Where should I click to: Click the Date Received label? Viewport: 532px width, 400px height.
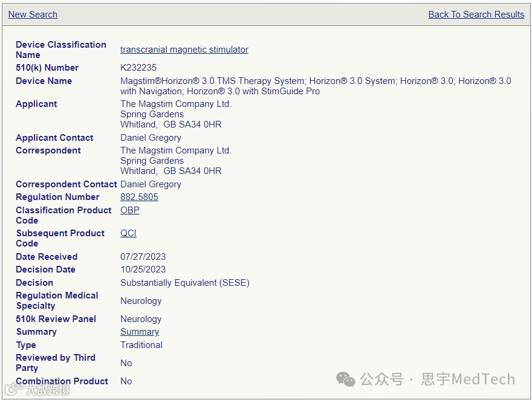tap(47, 257)
